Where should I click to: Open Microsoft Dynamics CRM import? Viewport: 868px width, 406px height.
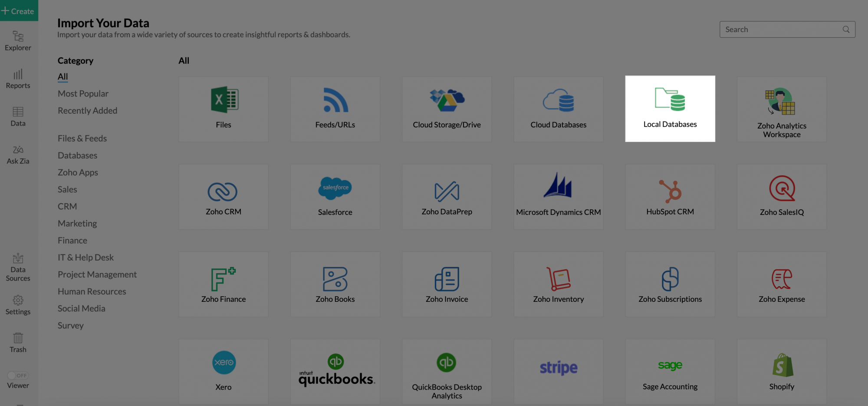pos(558,196)
